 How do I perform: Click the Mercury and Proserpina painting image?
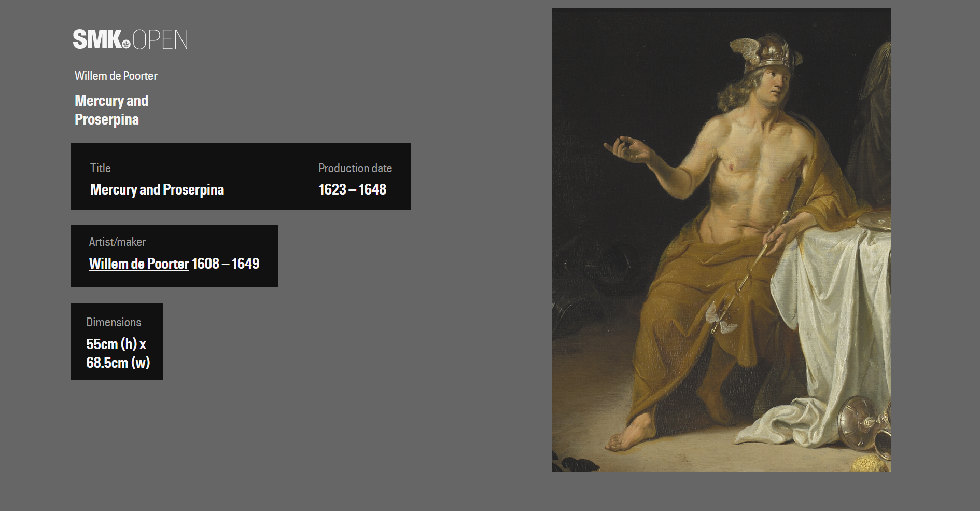pyautogui.click(x=721, y=240)
